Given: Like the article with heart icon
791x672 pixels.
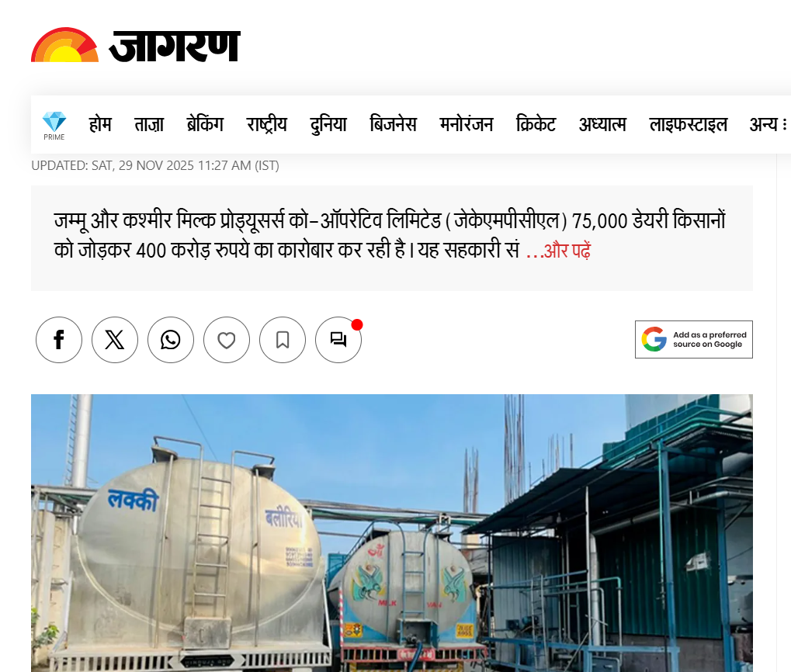Looking at the screenshot, I should pos(227,340).
